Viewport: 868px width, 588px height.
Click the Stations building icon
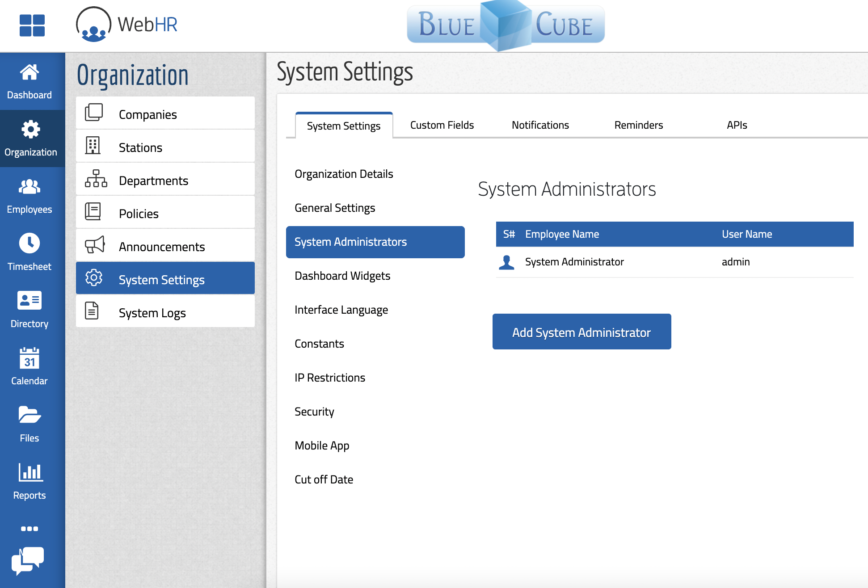(x=93, y=145)
